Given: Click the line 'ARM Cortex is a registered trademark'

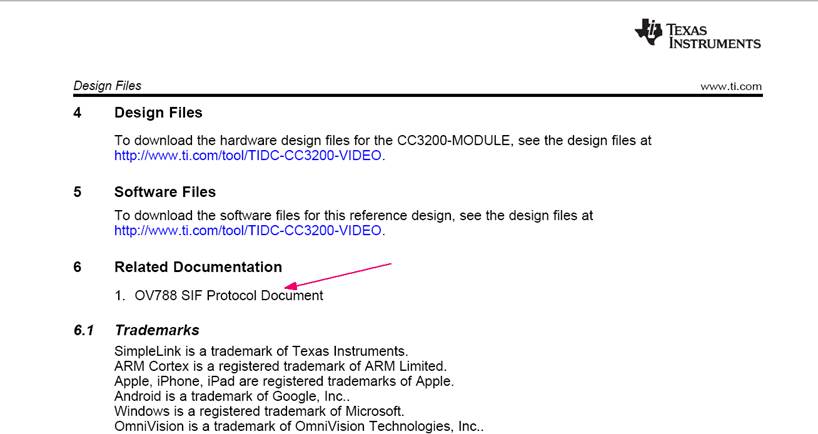Looking at the screenshot, I should coord(280,366).
